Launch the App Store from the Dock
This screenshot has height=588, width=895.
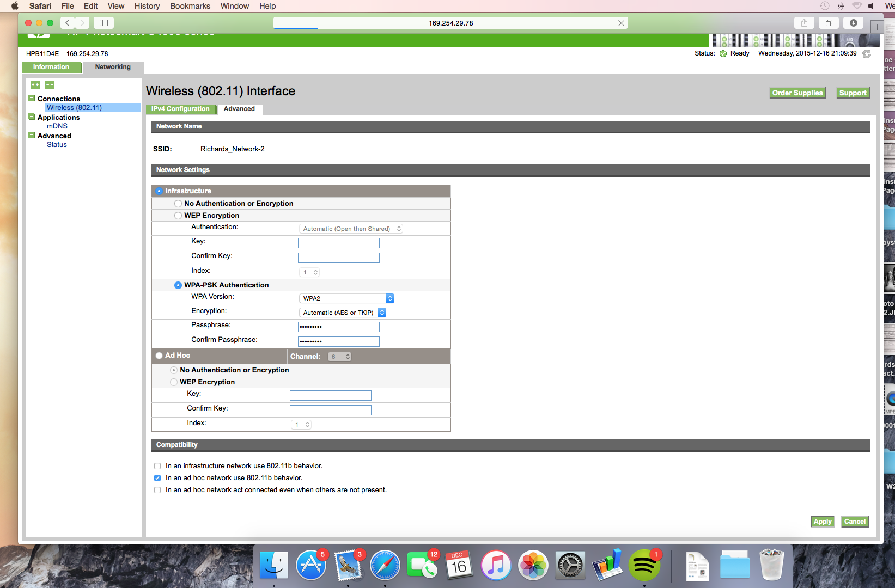(311, 565)
